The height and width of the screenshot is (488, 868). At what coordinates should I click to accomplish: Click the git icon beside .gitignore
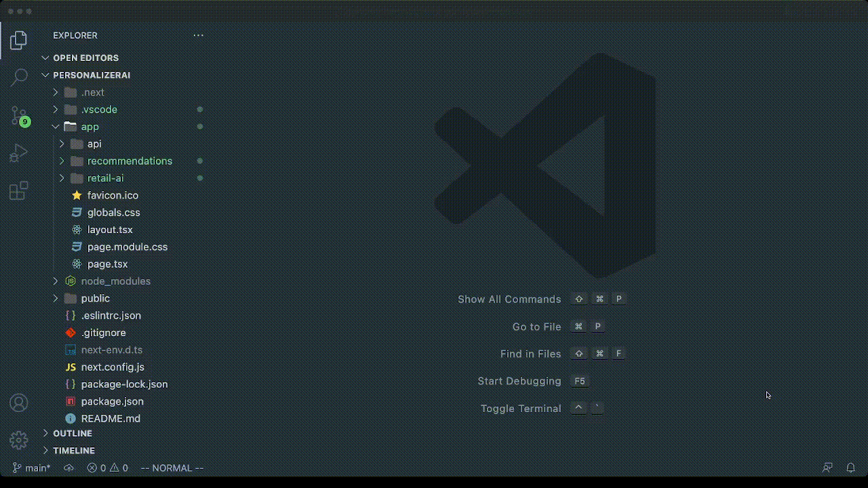coord(71,333)
